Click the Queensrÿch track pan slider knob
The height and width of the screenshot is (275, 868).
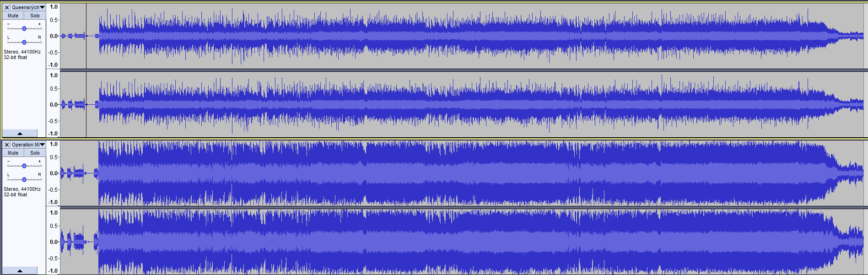pyautogui.click(x=24, y=42)
